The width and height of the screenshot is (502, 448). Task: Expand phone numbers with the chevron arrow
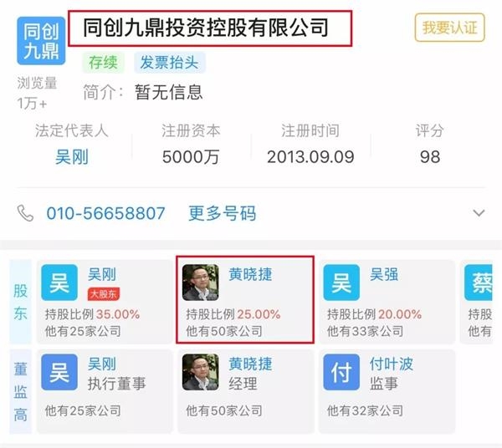pyautogui.click(x=479, y=212)
